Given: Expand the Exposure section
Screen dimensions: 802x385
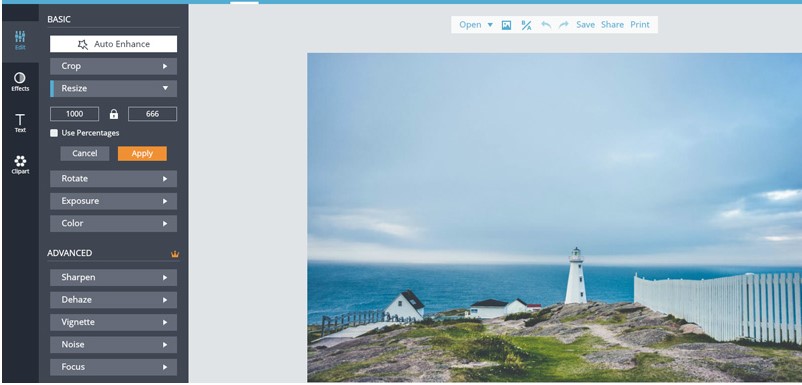Looking at the screenshot, I should coord(114,201).
